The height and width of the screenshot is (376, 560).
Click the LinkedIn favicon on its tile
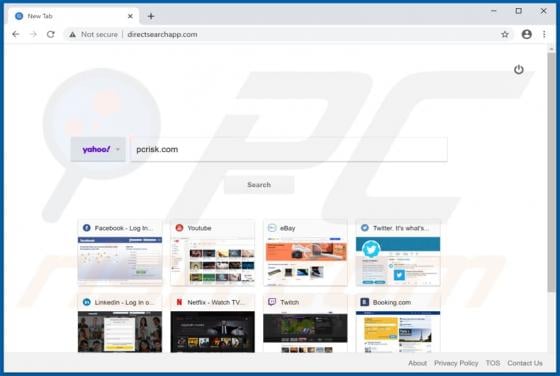[x=86, y=302]
